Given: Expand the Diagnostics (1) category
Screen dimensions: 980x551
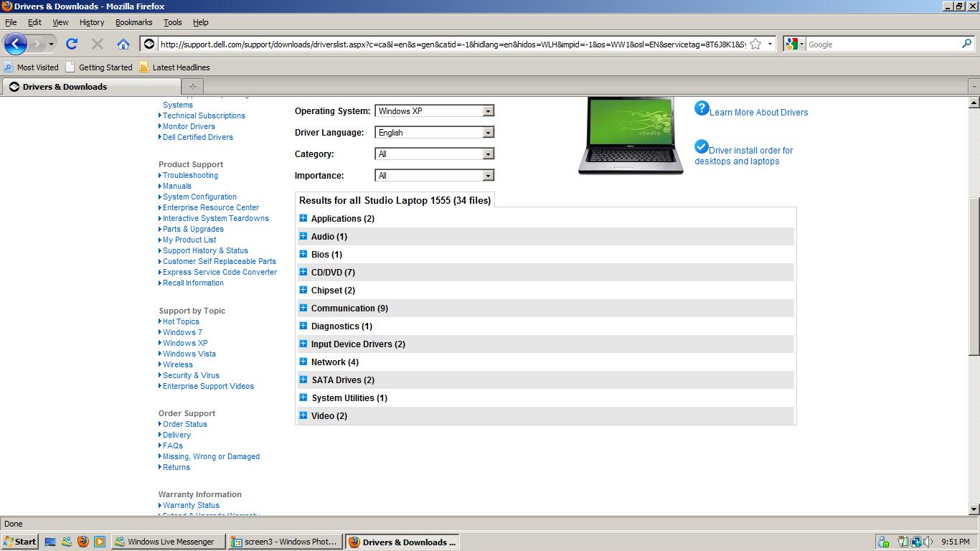Looking at the screenshot, I should pyautogui.click(x=303, y=326).
